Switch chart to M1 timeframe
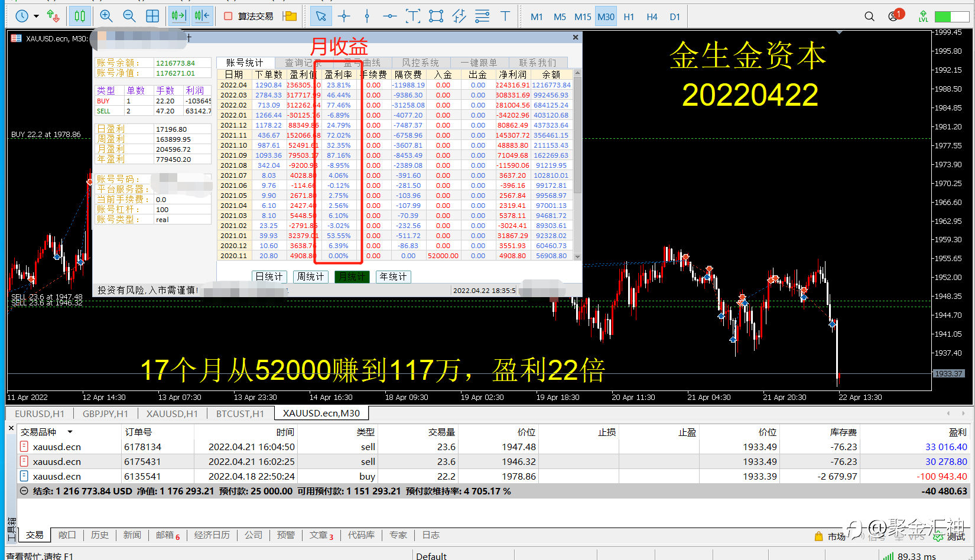 click(537, 17)
